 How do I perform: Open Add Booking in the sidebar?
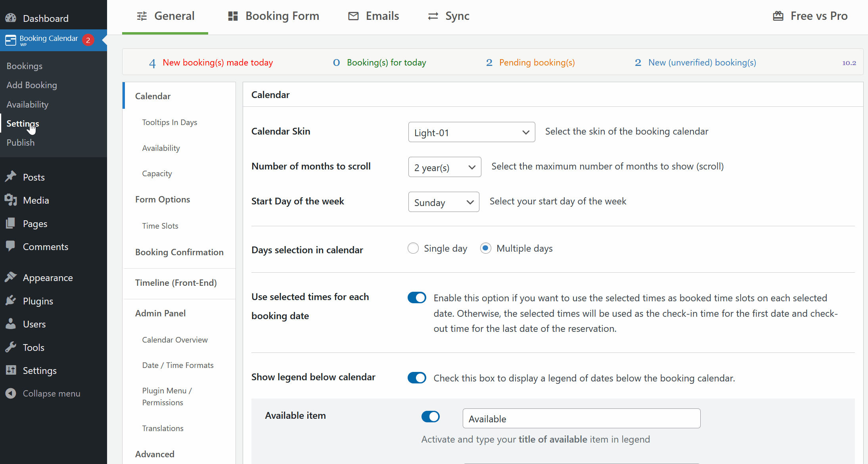[32, 85]
